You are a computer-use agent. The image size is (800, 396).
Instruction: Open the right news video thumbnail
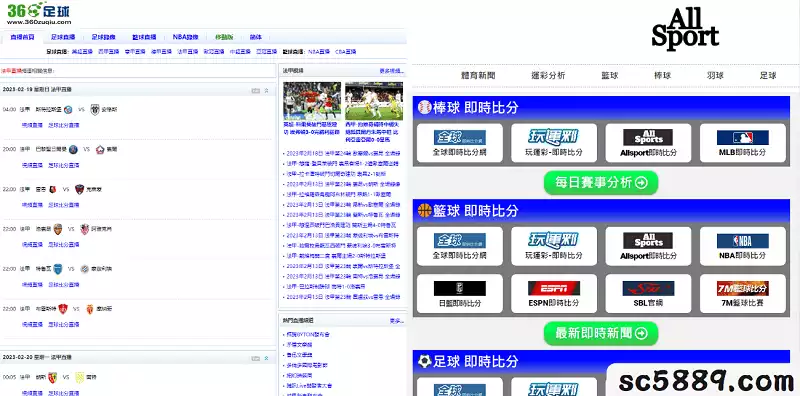[x=374, y=101]
